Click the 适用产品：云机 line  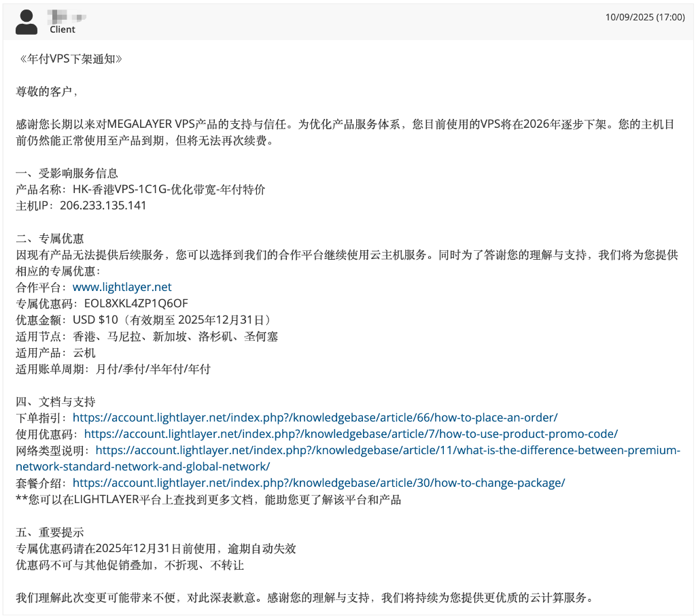point(56,353)
